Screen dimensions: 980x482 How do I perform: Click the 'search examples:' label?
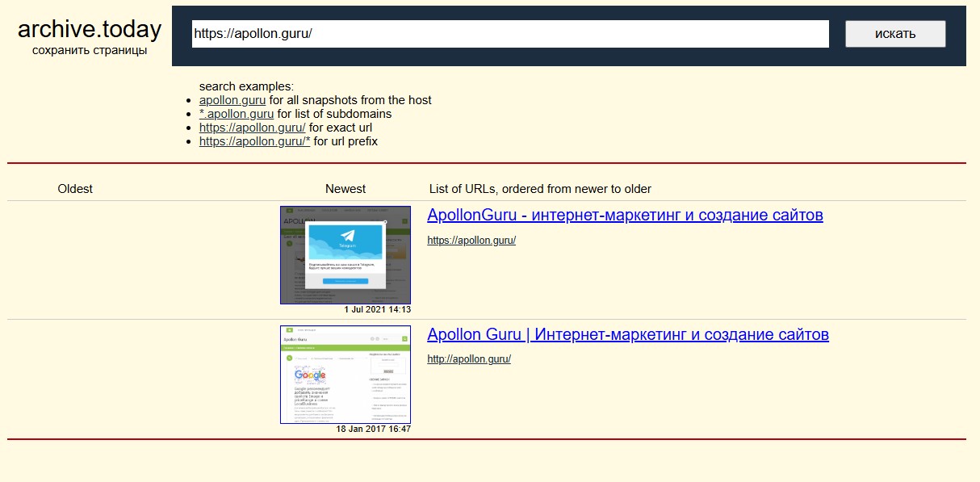(x=246, y=86)
